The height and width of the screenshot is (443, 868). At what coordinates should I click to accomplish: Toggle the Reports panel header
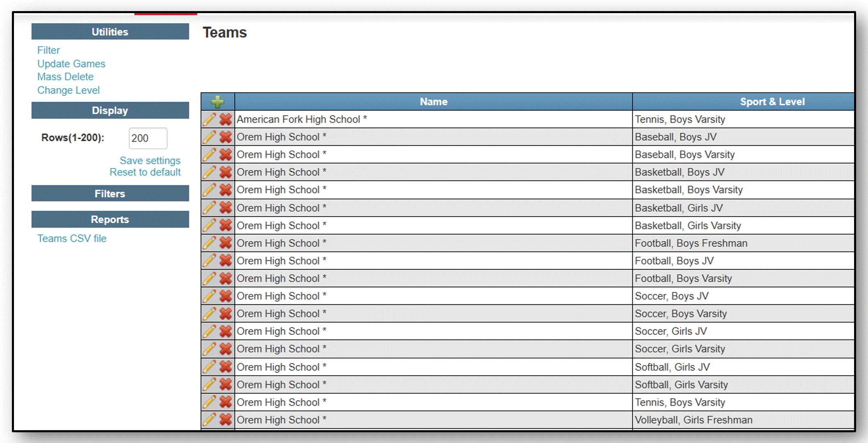110,219
